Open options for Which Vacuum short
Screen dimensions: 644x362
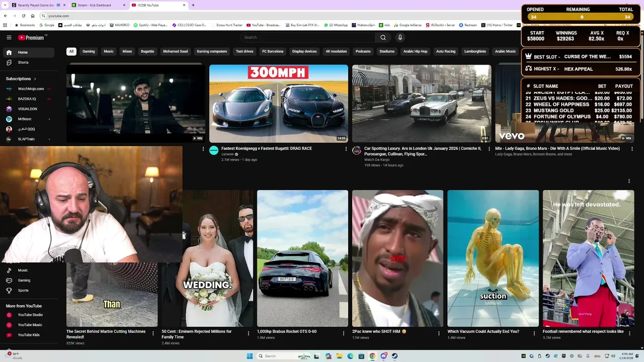534,333
